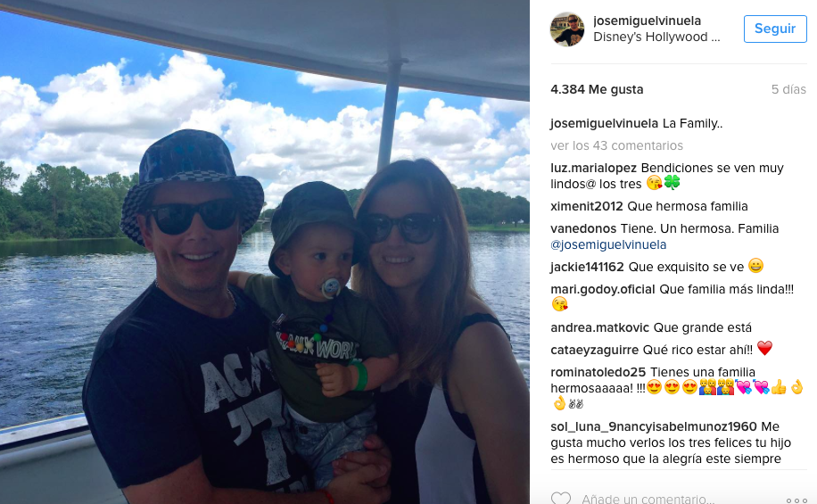The height and width of the screenshot is (504, 817).
Task: Open vanedonos commenter profile
Action: 583,228
